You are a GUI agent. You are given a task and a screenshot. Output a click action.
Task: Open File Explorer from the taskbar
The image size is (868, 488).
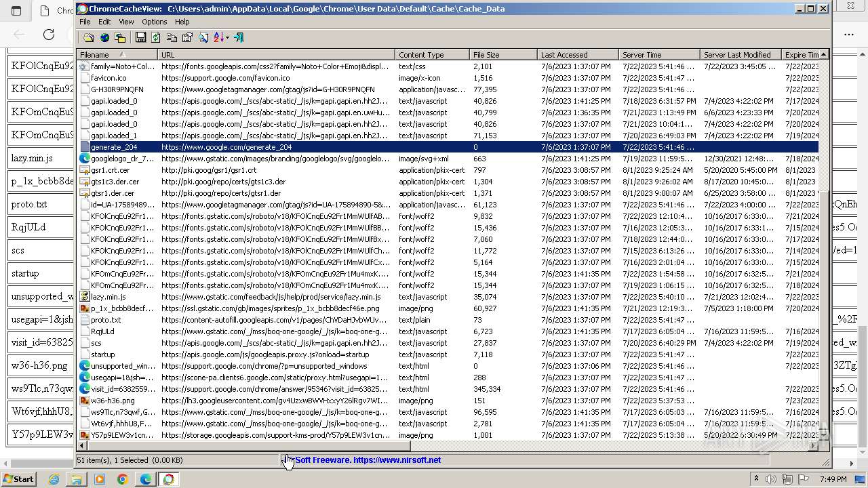coord(77,479)
